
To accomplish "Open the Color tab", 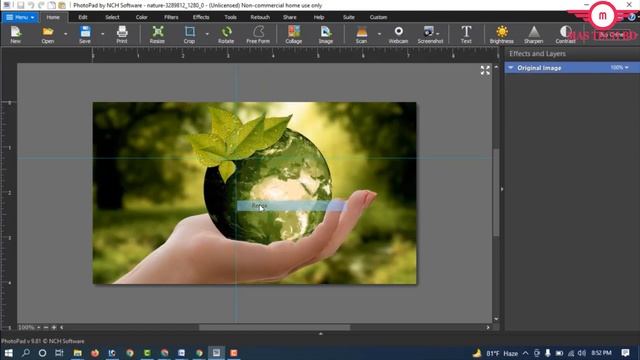I will pos(142,17).
